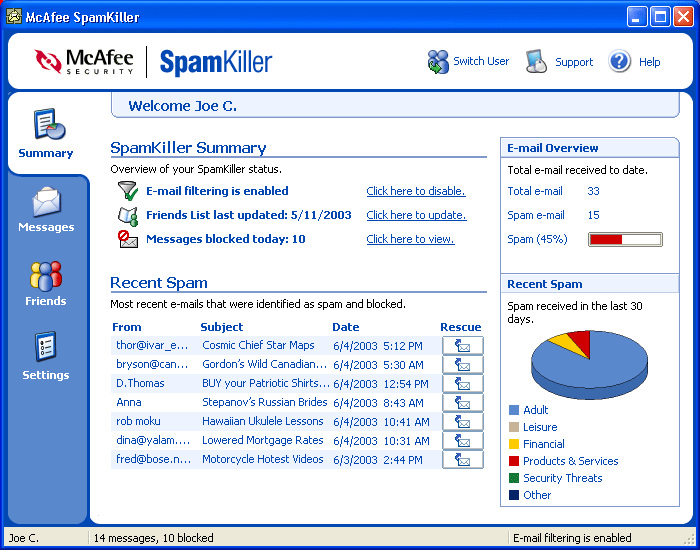
Task: Click the Rescue column header
Action: pyautogui.click(x=461, y=327)
